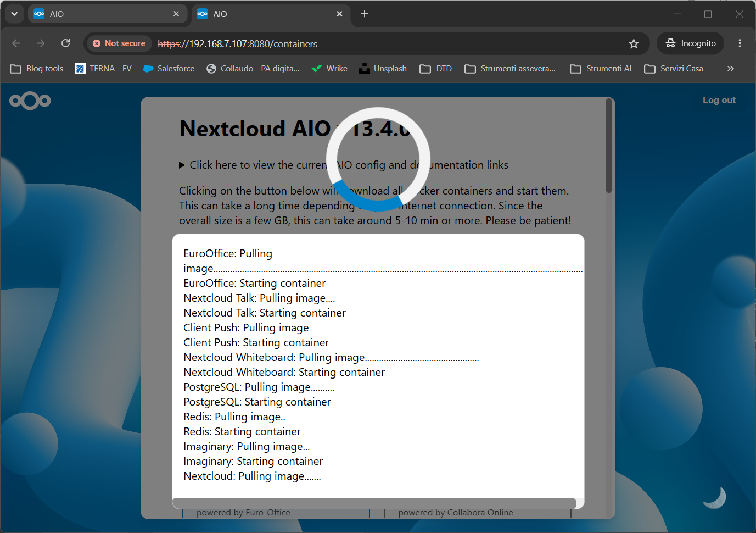This screenshot has width=756, height=533.
Task: Bookmark this page with the star icon
Action: 634,43
